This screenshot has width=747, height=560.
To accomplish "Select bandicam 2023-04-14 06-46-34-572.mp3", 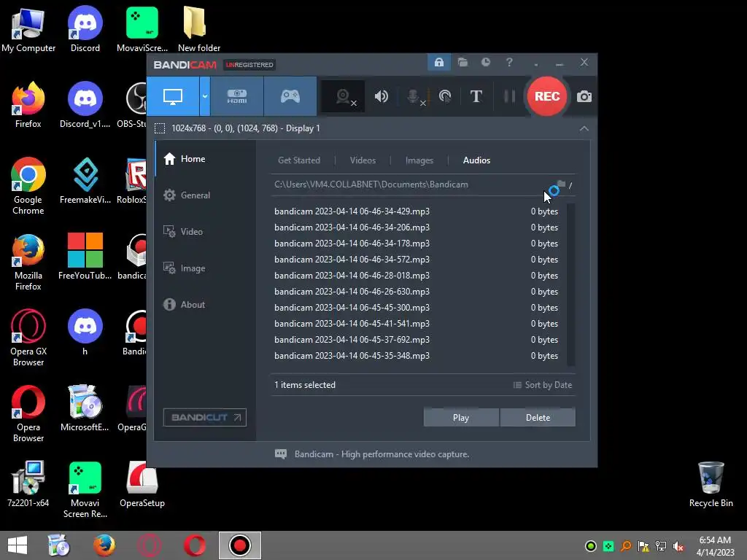I will click(416, 260).
